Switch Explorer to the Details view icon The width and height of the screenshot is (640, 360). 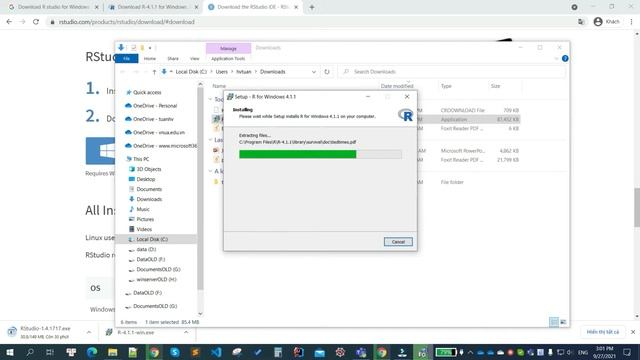tap(554, 322)
